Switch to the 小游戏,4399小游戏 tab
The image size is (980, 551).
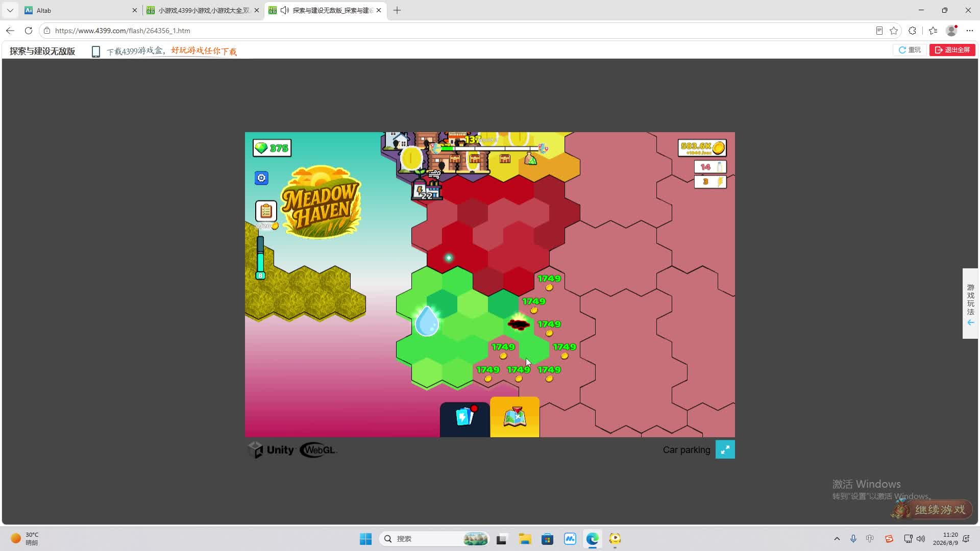tap(203, 10)
